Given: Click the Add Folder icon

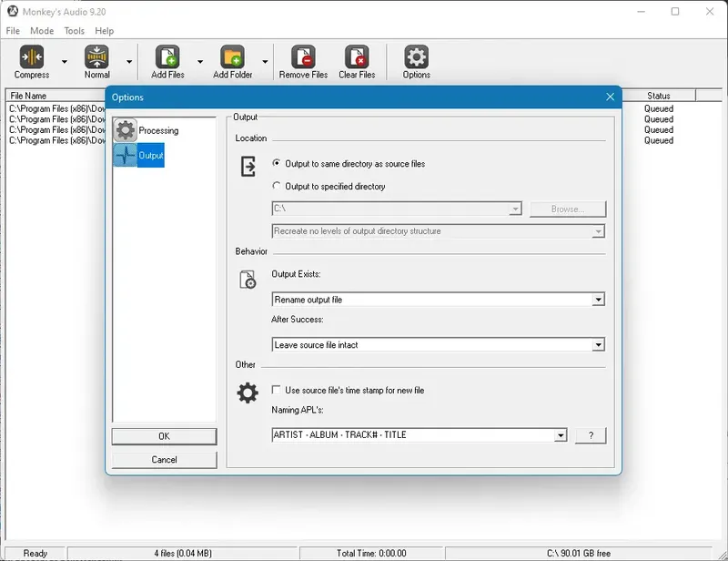Looking at the screenshot, I should click(x=233, y=57).
